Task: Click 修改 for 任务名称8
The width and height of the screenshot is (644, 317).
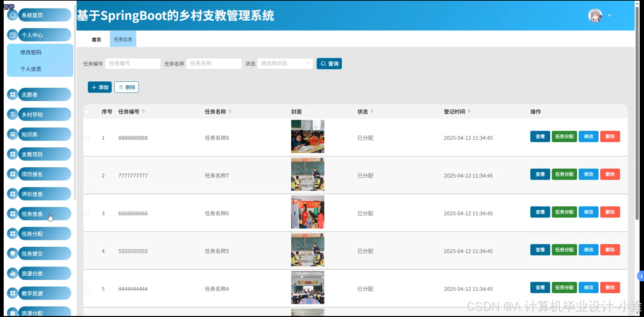Action: [x=588, y=136]
